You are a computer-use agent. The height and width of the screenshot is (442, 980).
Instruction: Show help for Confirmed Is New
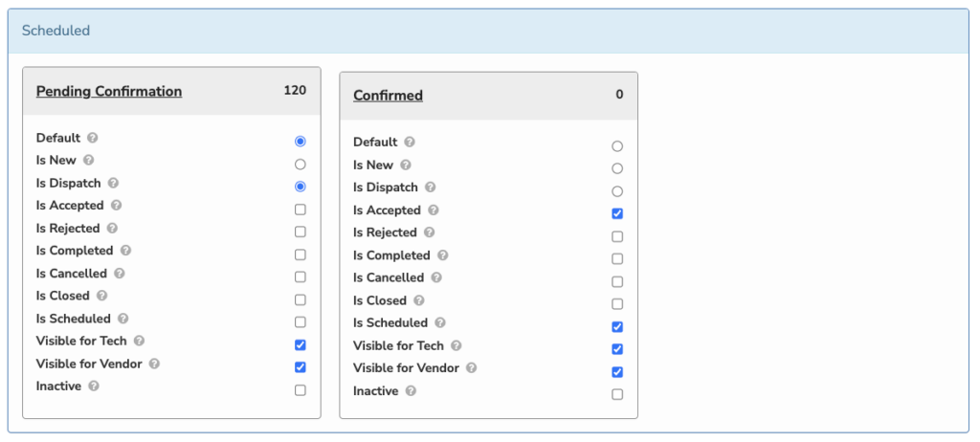point(406,166)
